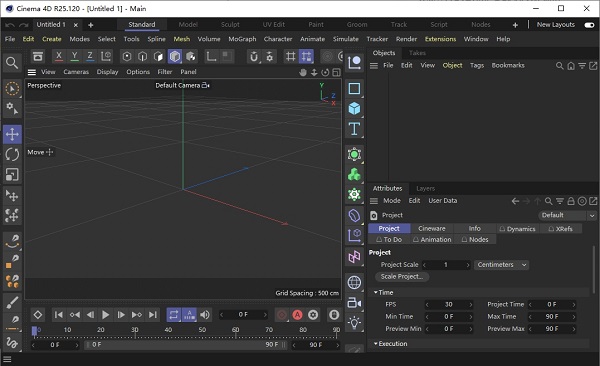The height and width of the screenshot is (366, 600).
Task: Select the Scale tool
Action: coord(12,175)
